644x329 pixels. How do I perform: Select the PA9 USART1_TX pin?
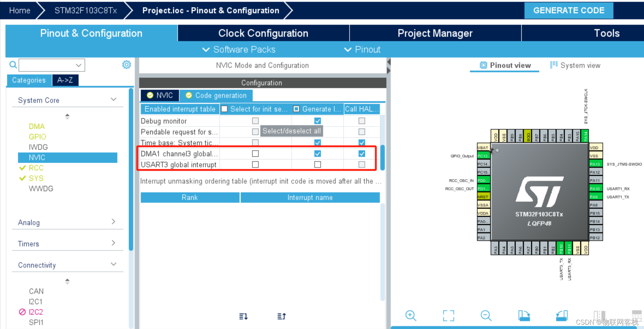click(596, 197)
